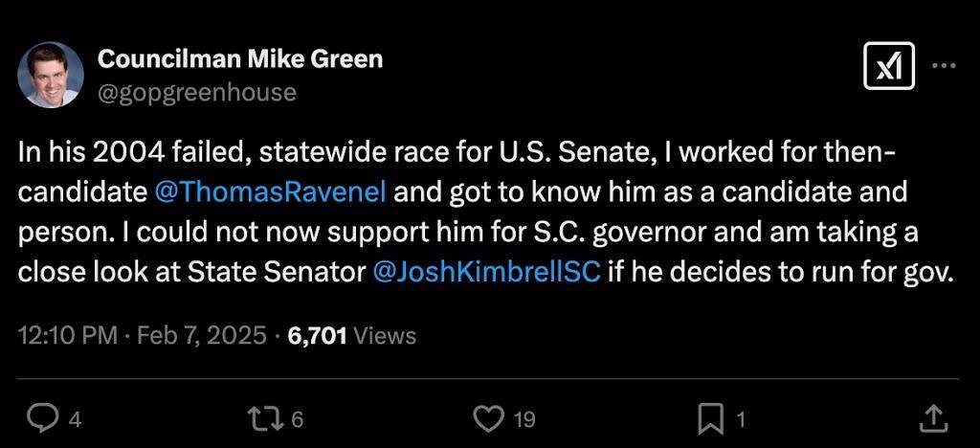980x448 pixels.
Task: Click the repost count 6
Action: (298, 419)
